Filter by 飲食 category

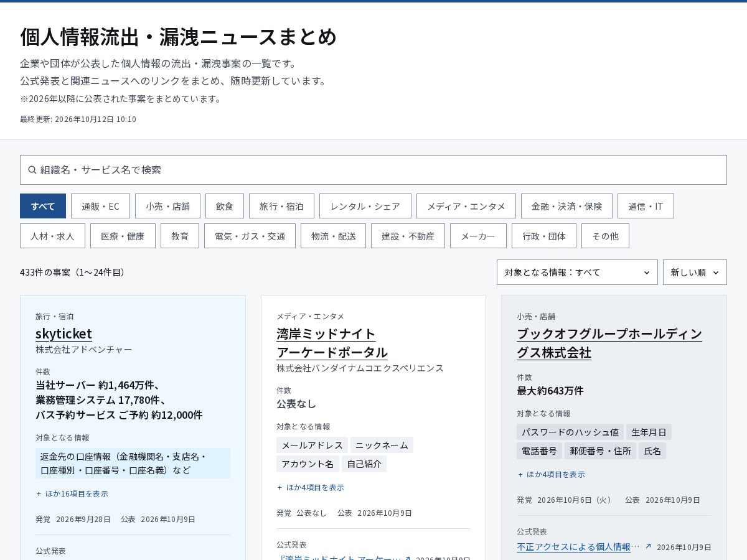coord(225,206)
